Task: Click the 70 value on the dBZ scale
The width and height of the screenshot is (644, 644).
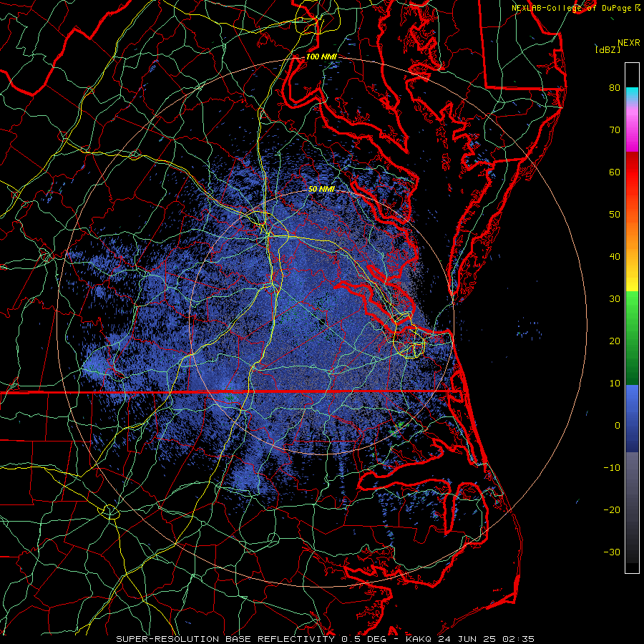Action: (x=615, y=130)
